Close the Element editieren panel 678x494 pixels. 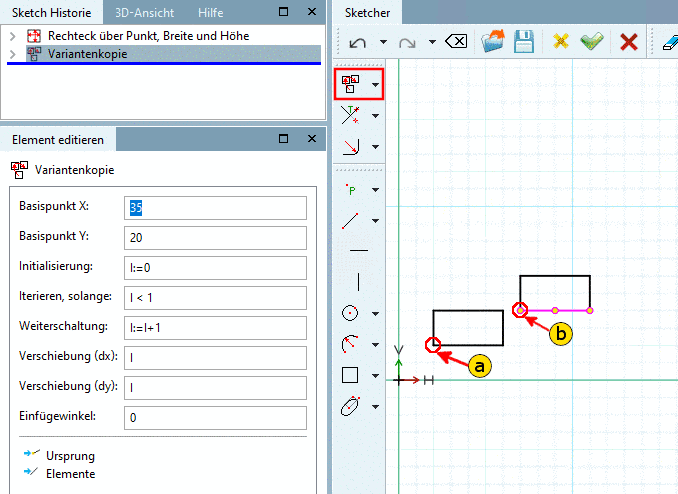pyautogui.click(x=312, y=138)
